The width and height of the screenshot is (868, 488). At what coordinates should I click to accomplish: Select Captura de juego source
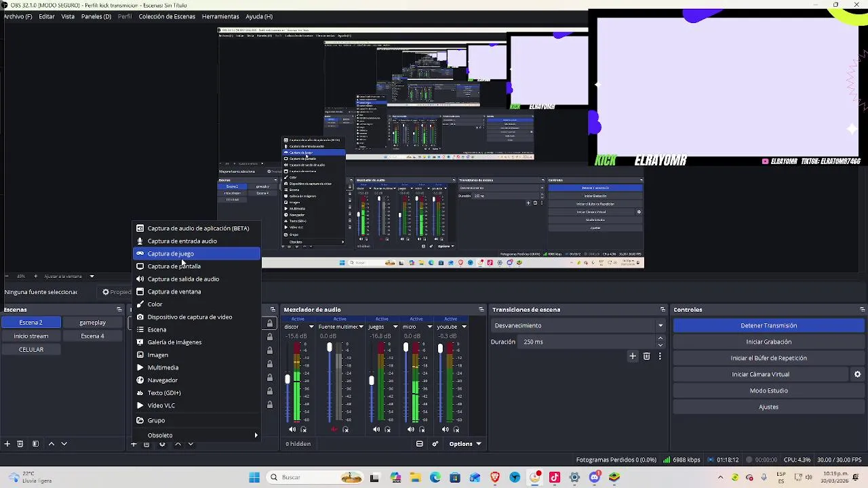coord(196,253)
